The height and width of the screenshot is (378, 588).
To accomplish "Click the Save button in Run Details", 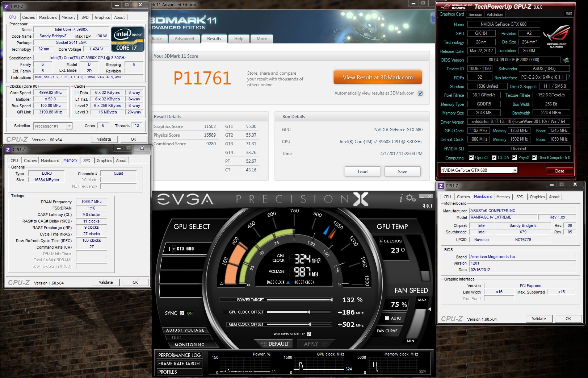I will pos(402,172).
